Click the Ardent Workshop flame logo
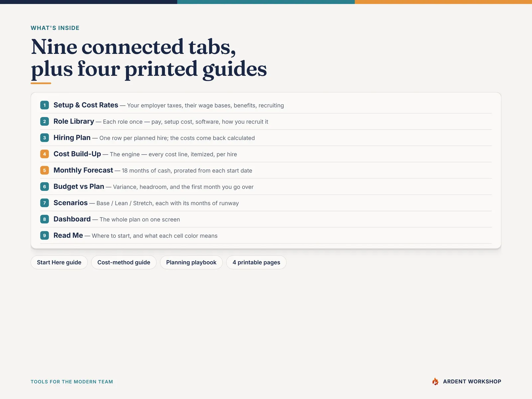Screen dimensions: 532x399 [435, 381]
